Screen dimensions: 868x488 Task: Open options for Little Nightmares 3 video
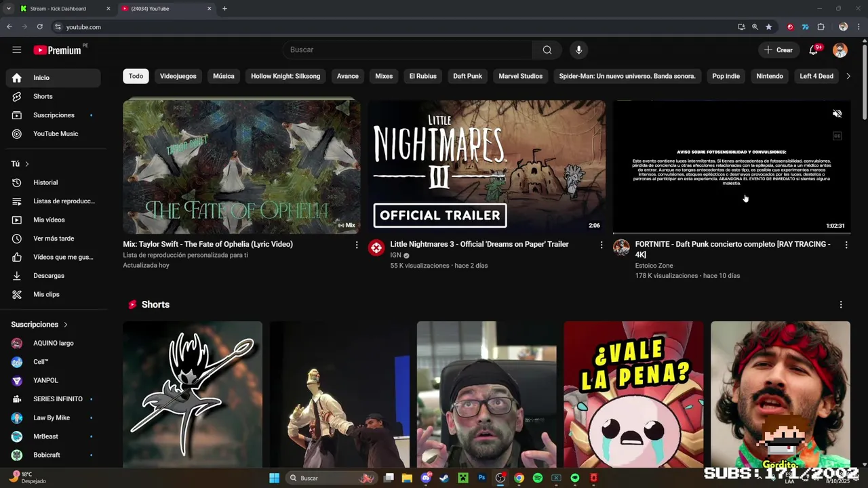[601, 245]
